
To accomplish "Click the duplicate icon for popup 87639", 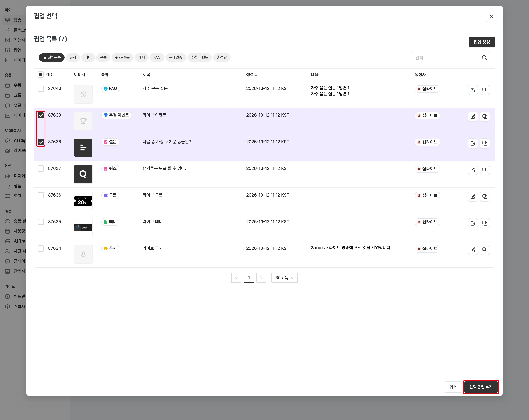I will (485, 117).
